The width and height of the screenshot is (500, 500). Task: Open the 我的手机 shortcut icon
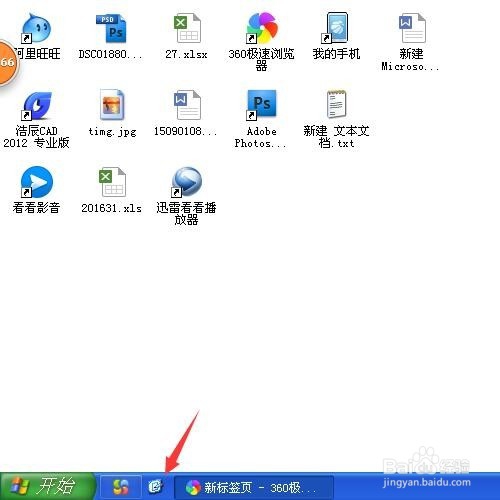pos(336,28)
